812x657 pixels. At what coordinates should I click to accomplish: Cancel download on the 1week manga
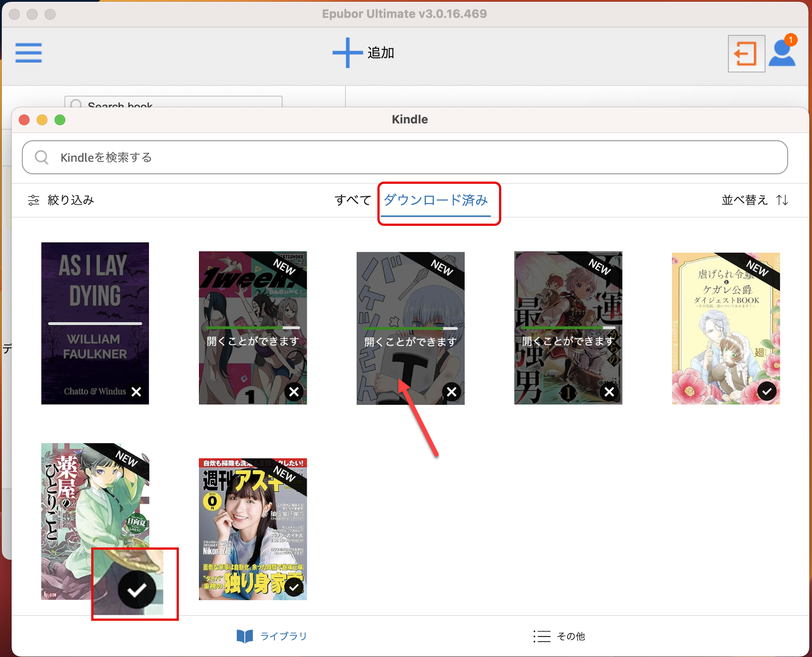tap(294, 392)
